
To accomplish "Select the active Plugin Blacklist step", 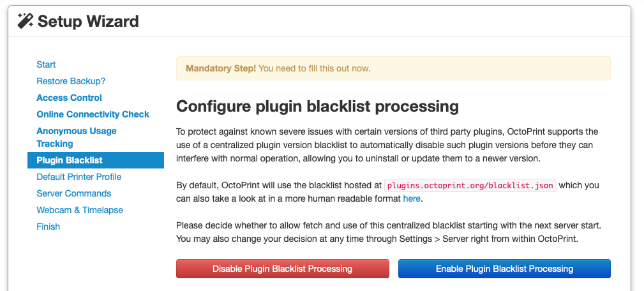I will pyautogui.click(x=69, y=160).
